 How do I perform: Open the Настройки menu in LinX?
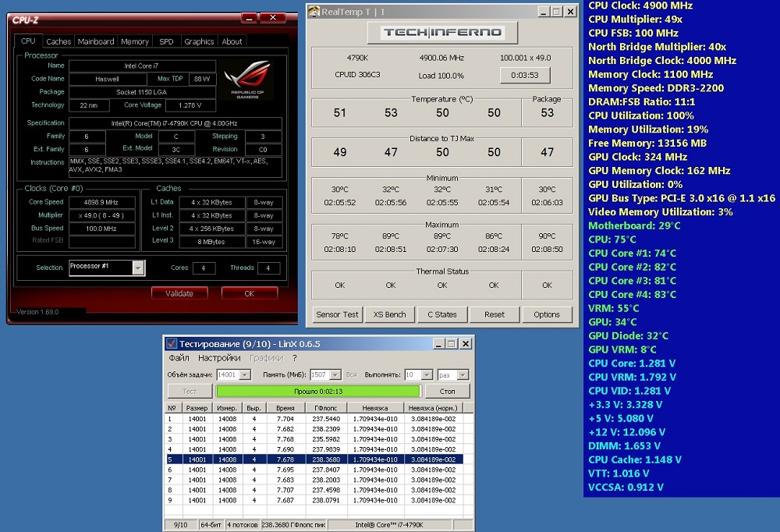(219, 358)
